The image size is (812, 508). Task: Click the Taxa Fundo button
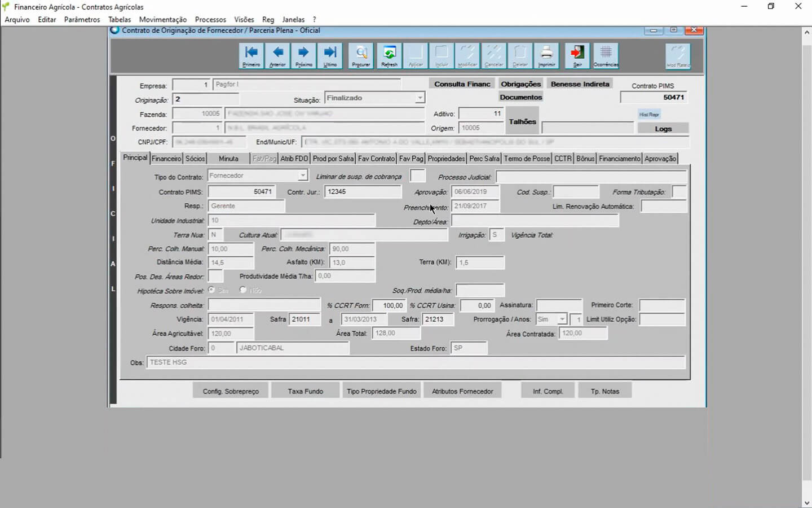pyautogui.click(x=305, y=391)
